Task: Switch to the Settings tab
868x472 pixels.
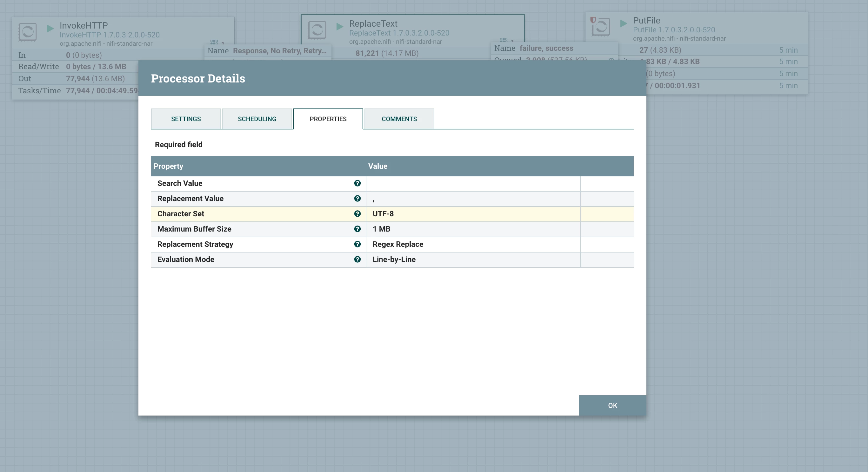Action: click(x=186, y=119)
